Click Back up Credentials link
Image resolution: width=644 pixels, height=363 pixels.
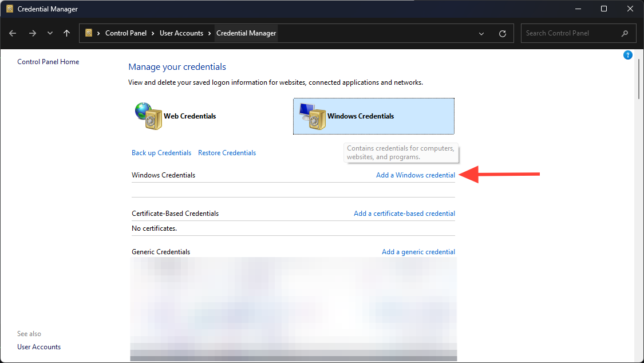click(x=161, y=153)
